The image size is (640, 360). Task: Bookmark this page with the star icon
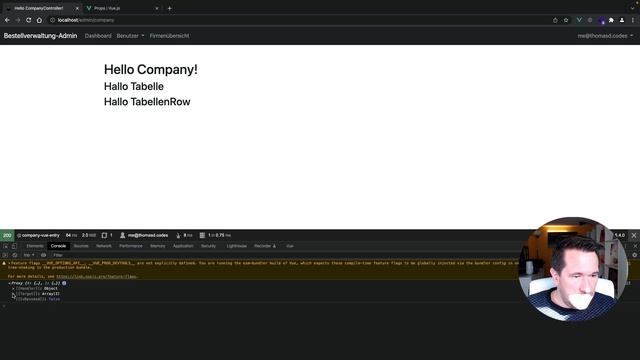point(566,20)
